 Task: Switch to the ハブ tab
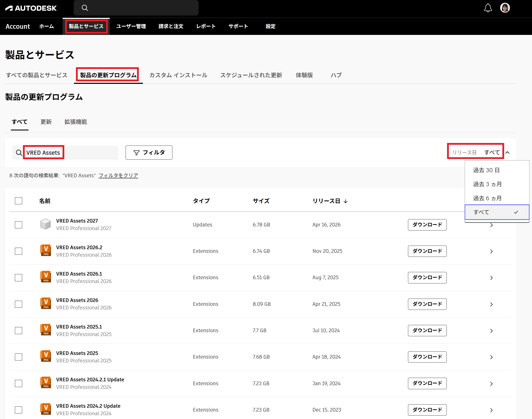(336, 75)
